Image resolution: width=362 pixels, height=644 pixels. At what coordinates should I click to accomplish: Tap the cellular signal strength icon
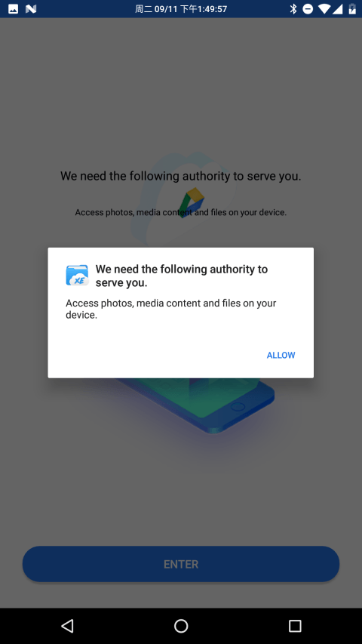[x=337, y=8]
